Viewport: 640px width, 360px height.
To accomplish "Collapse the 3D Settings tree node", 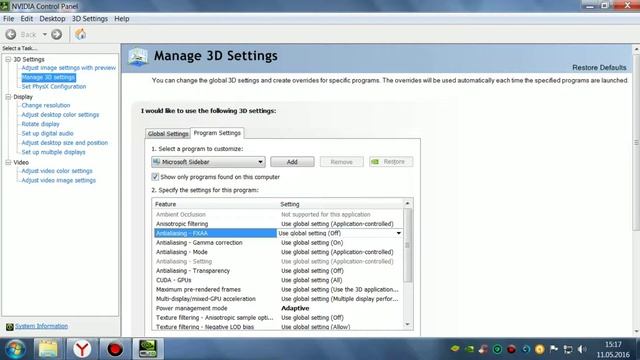I will [8, 59].
